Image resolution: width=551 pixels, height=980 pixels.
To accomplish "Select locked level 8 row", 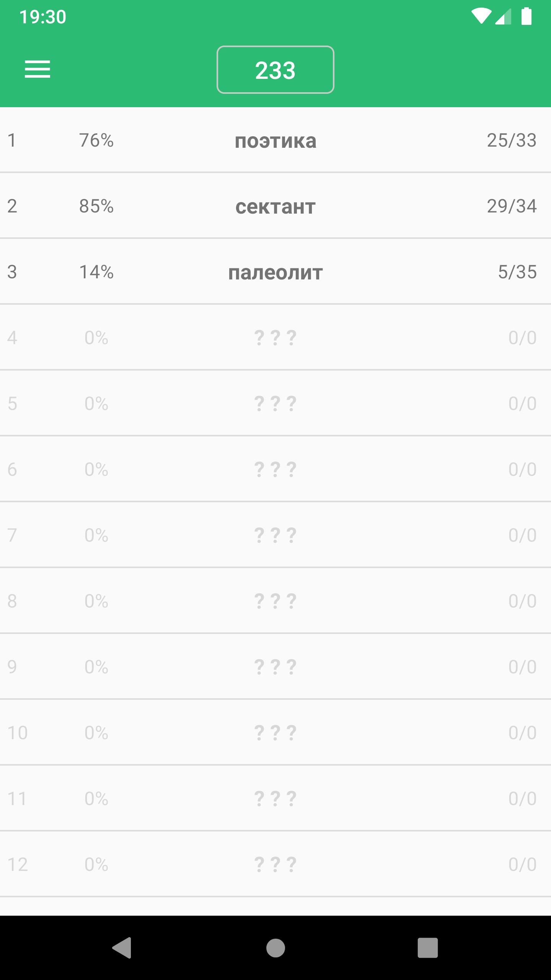I will (x=275, y=601).
